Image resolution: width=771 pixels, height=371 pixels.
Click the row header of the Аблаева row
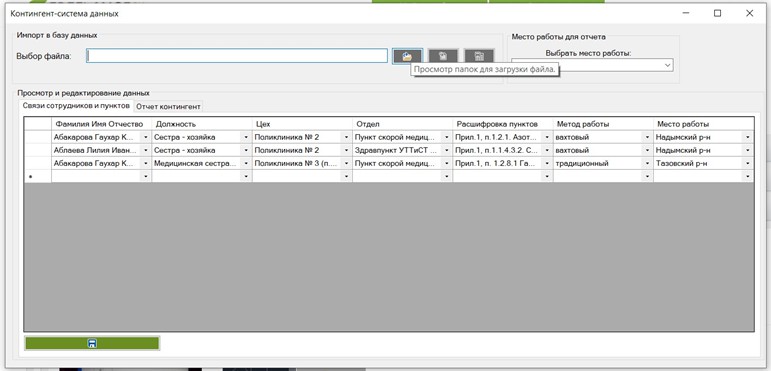[38, 150]
